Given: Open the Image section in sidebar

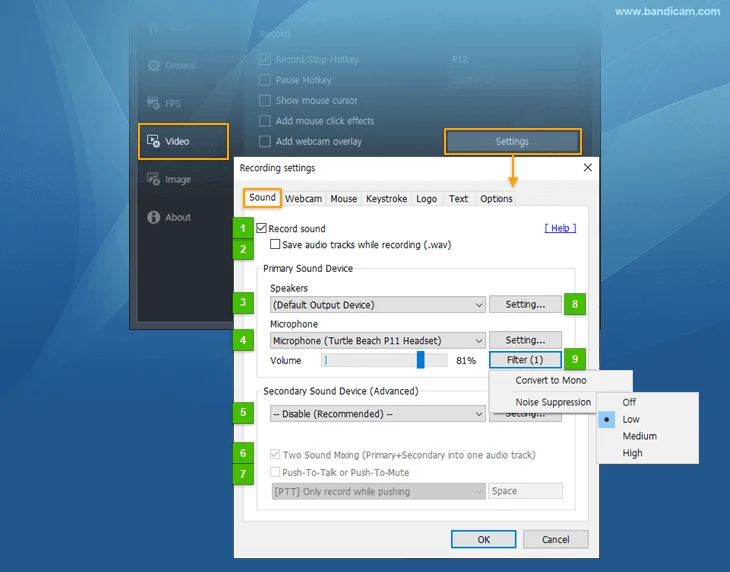Looking at the screenshot, I should pos(169,179).
